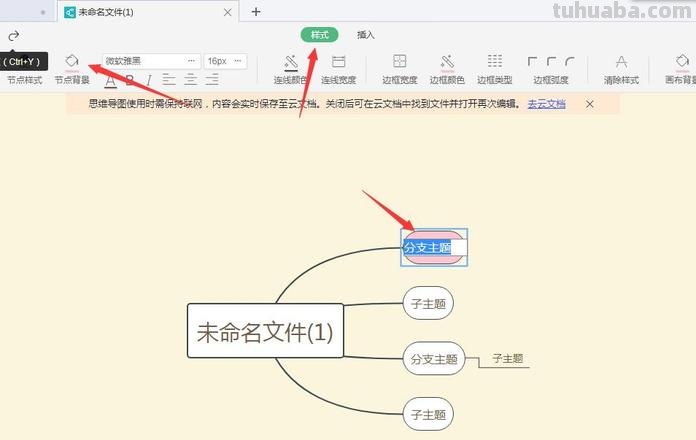696x440 pixels.
Task: Select the 未命名文件(1) document tab
Action: (148, 12)
